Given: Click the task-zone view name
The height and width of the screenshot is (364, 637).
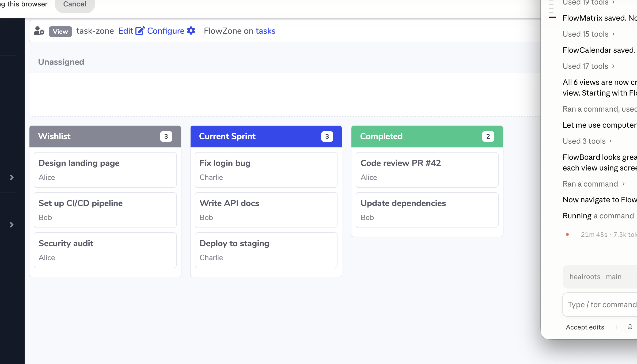Looking at the screenshot, I should [x=95, y=31].
